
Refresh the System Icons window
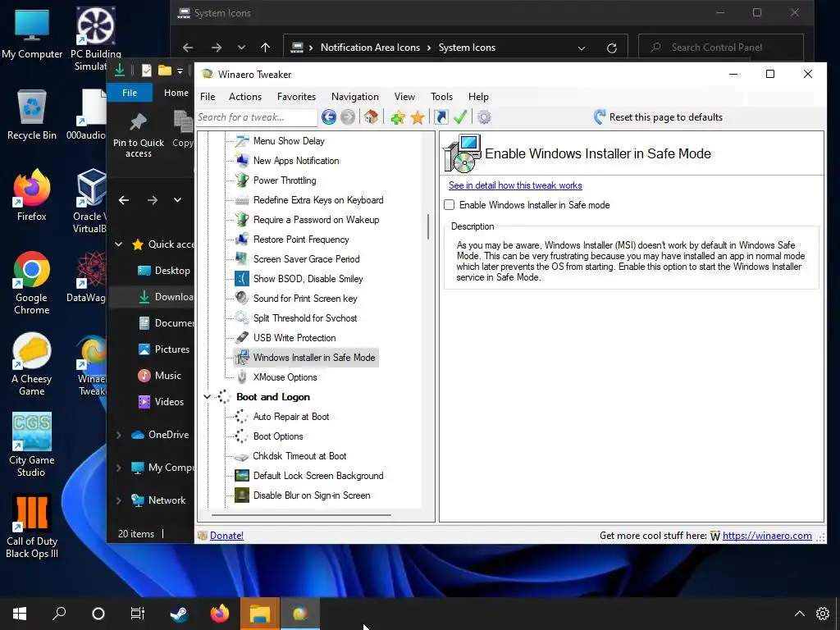click(x=612, y=48)
